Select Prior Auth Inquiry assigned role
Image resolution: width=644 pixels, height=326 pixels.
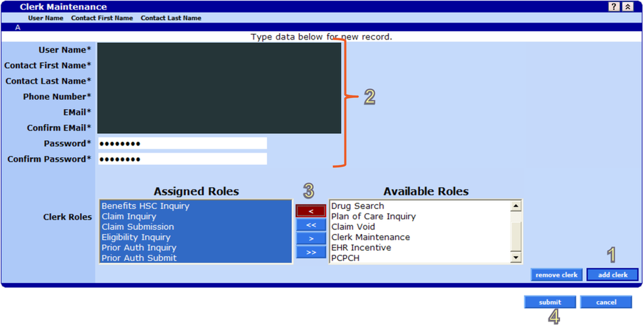pos(196,247)
